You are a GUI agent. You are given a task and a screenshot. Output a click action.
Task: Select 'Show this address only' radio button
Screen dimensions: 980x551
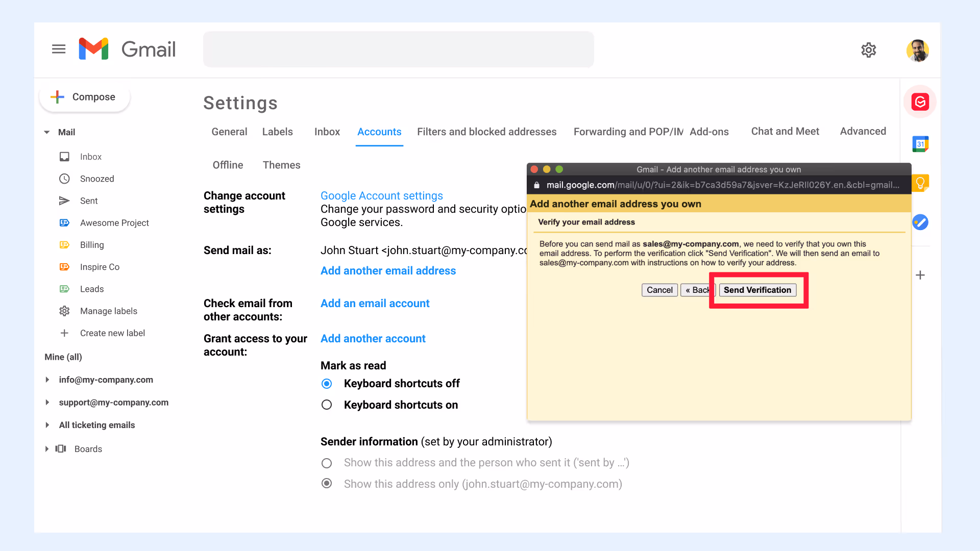[x=327, y=483]
